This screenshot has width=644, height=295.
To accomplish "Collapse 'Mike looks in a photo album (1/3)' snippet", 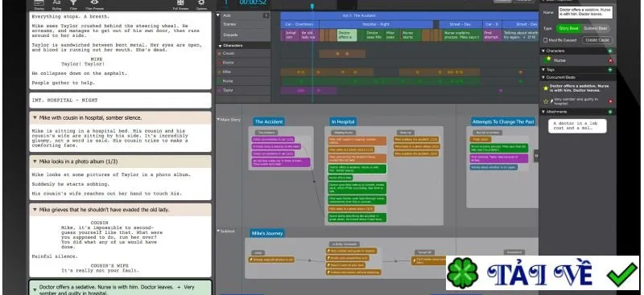I will [x=35, y=162].
